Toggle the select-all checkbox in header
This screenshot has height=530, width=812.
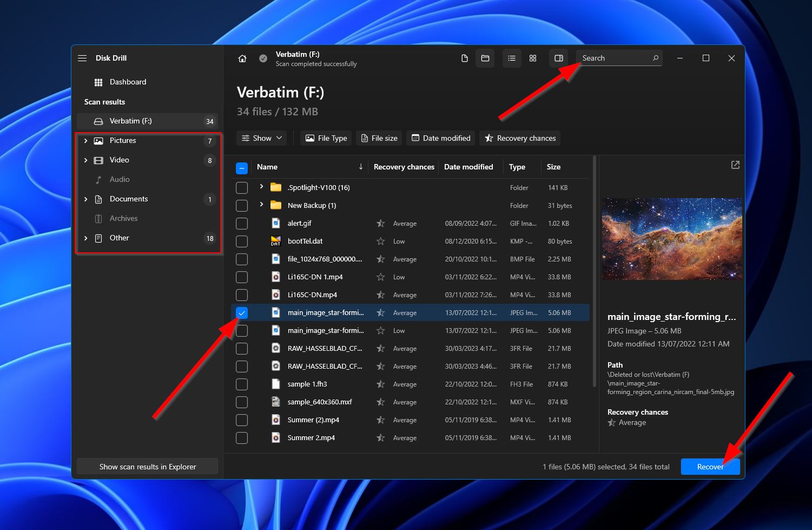pos(242,168)
